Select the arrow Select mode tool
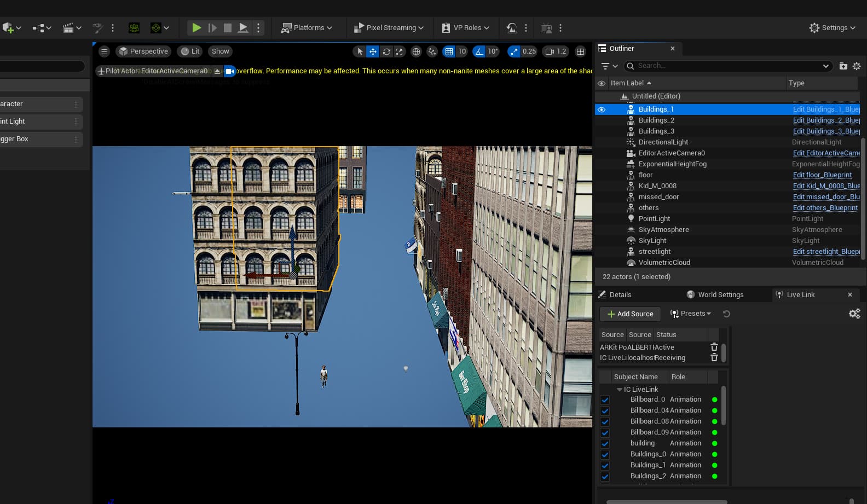Viewport: 867px width, 504px height. (360, 51)
